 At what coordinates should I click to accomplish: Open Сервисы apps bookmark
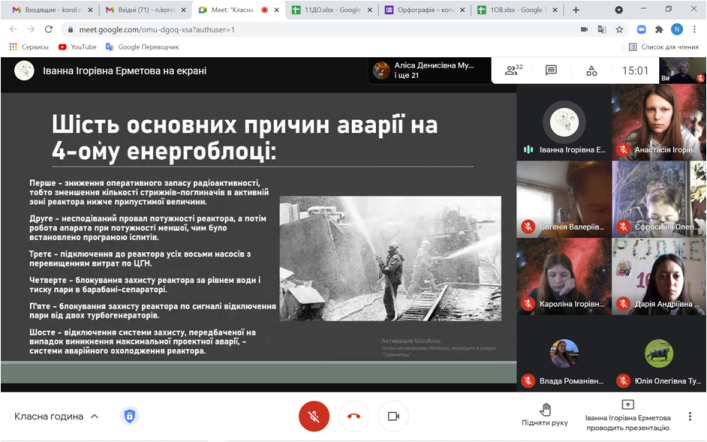(28, 46)
